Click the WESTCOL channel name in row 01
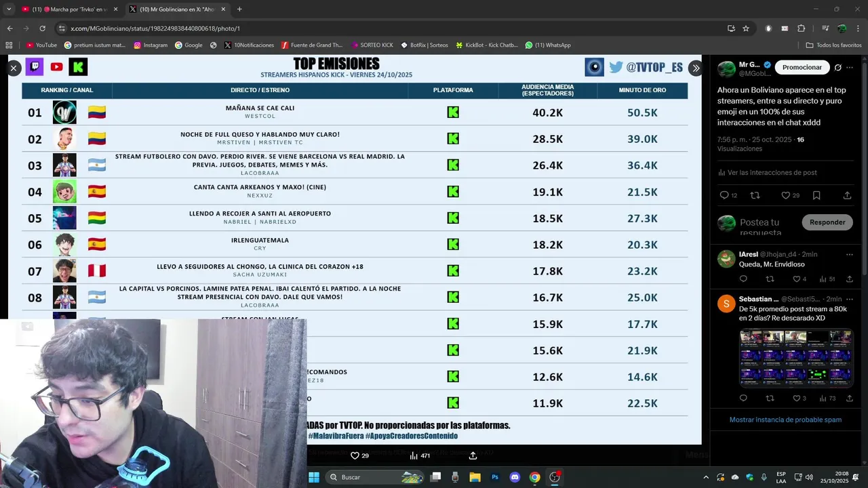This screenshot has height=488, width=868. tap(260, 116)
